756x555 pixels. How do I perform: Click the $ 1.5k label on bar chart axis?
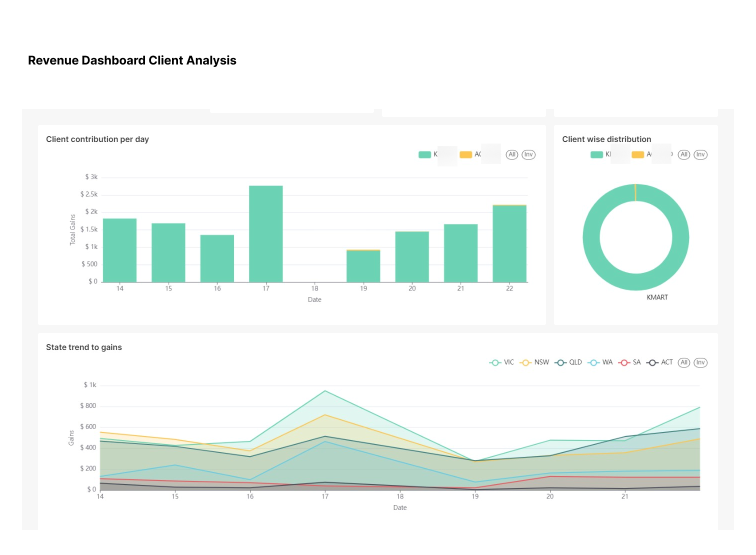[89, 229]
